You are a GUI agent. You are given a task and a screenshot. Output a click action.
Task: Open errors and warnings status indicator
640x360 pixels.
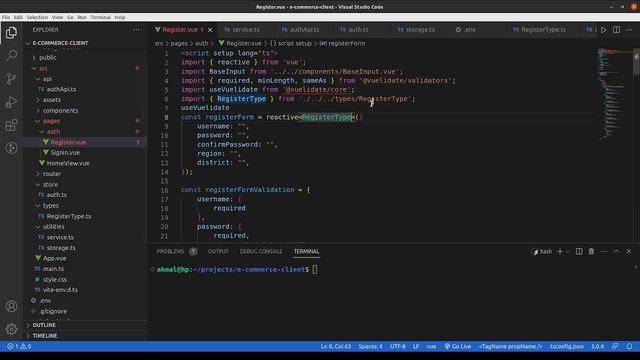19,346
